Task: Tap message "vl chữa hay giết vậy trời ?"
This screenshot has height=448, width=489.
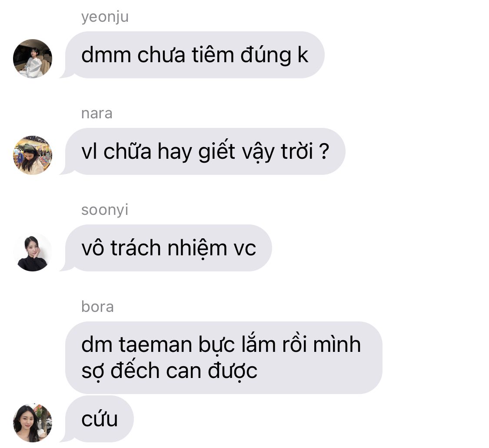Action: click(205, 151)
